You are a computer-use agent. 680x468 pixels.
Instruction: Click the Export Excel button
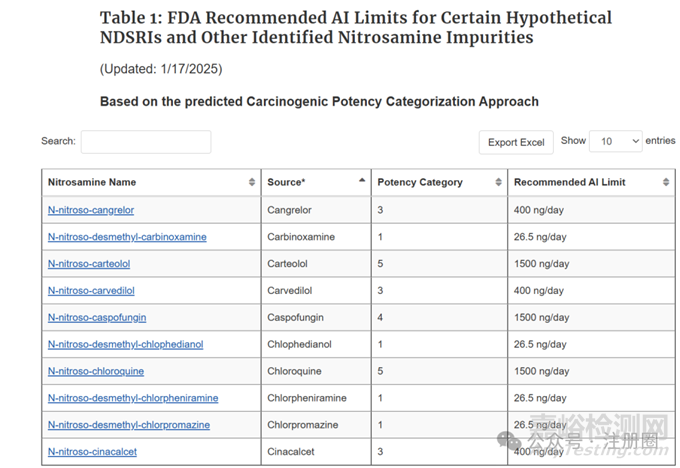click(x=516, y=142)
